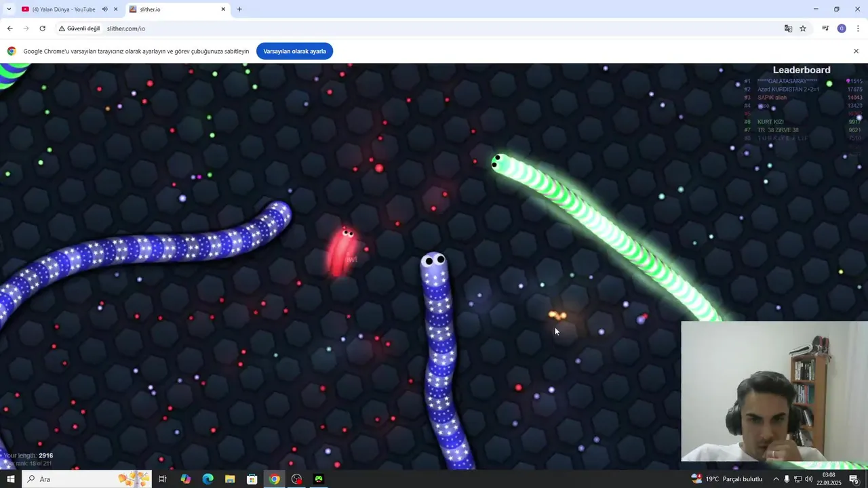
Task: Click the 'Ara' taskbar search box
Action: pos(88,479)
